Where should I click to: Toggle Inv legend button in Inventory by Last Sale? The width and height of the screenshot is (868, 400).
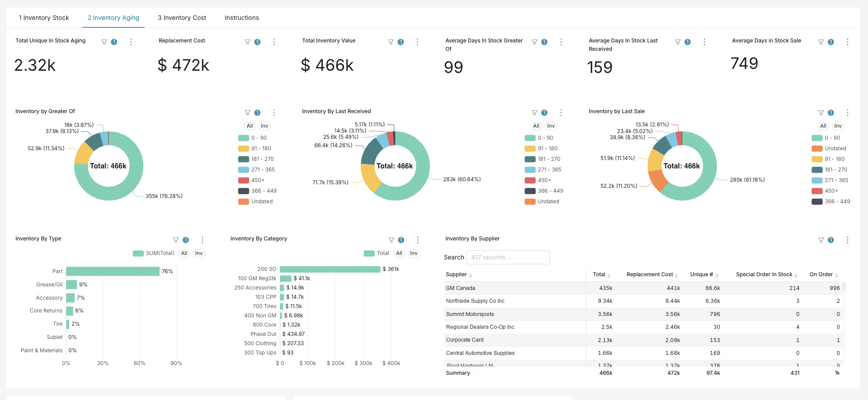pos(838,126)
